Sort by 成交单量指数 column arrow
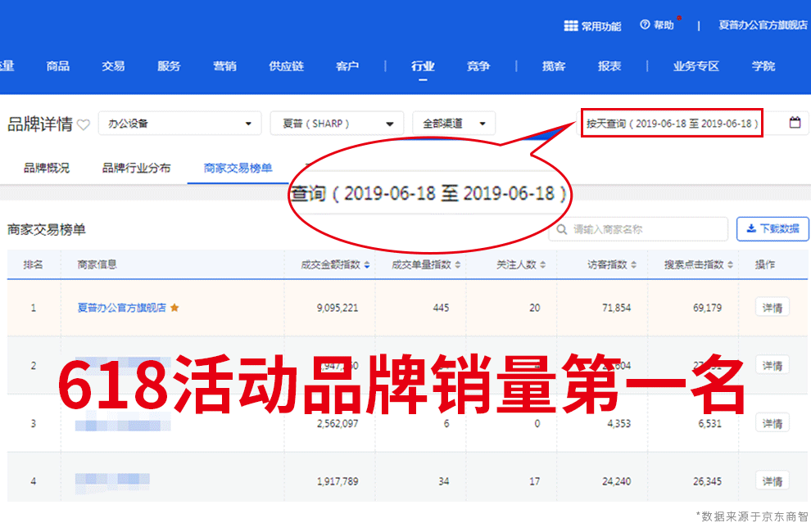 pyautogui.click(x=458, y=265)
